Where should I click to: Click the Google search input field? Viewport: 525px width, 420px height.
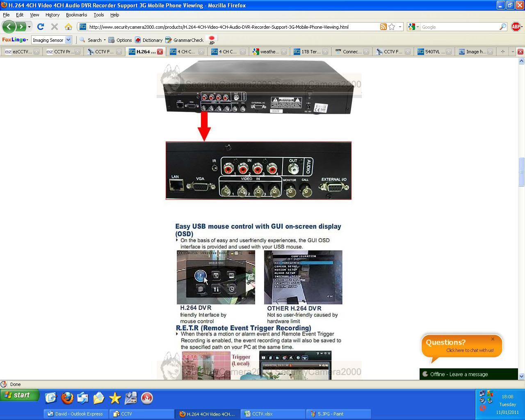coord(459,27)
